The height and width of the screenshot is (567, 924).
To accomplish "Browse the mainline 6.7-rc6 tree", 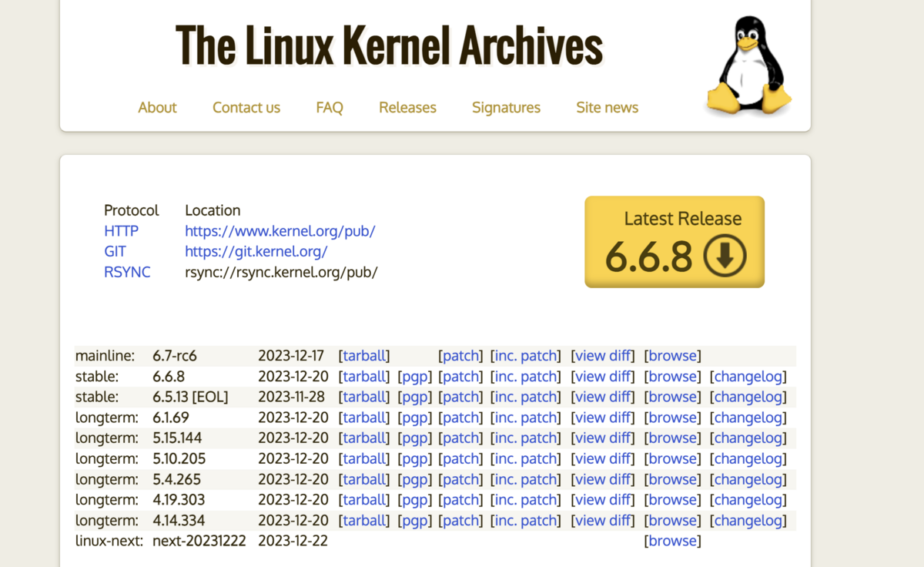I will [x=672, y=356].
